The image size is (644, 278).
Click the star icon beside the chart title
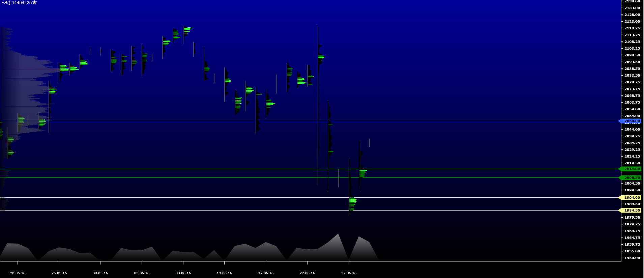34,2
